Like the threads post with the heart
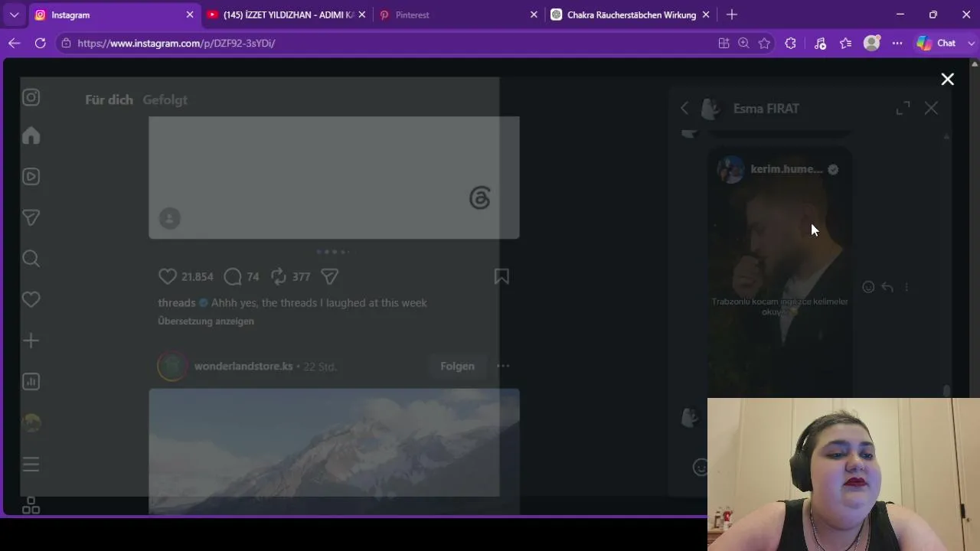 pyautogui.click(x=167, y=276)
